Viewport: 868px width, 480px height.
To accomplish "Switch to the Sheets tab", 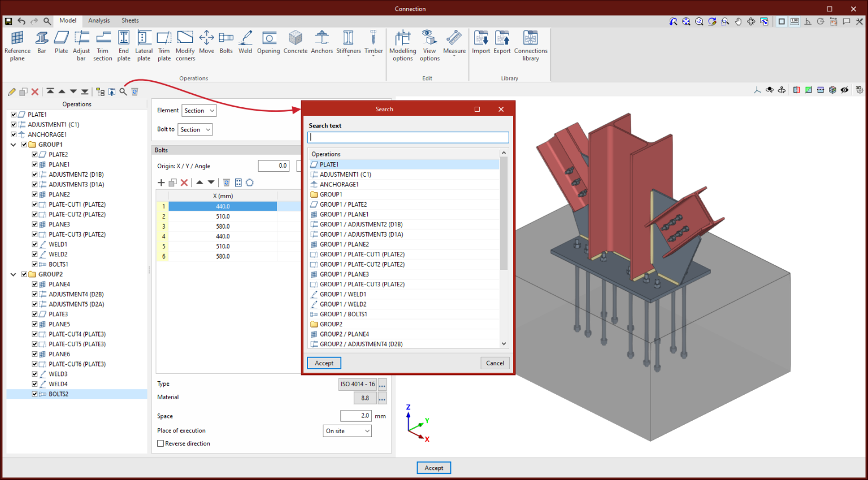I will click(x=130, y=20).
